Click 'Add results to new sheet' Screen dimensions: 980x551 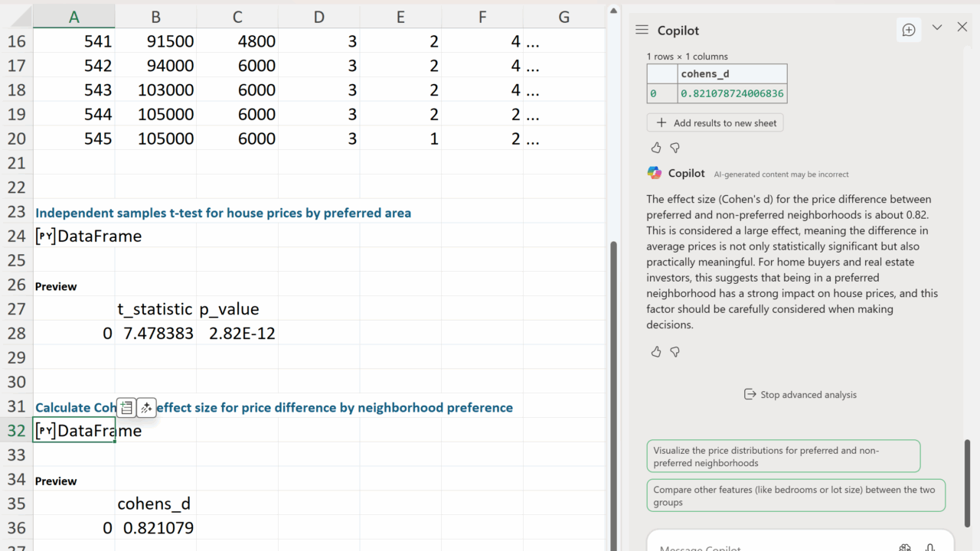point(715,123)
